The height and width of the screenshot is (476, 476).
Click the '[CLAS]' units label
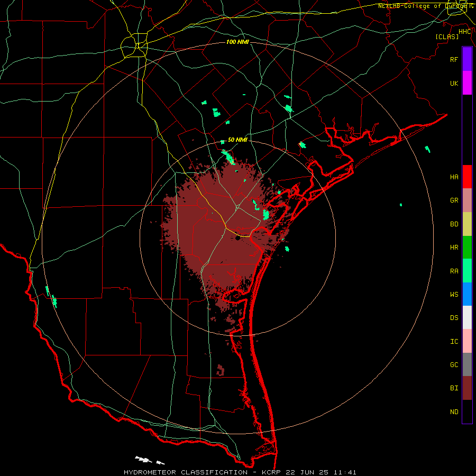[447, 36]
